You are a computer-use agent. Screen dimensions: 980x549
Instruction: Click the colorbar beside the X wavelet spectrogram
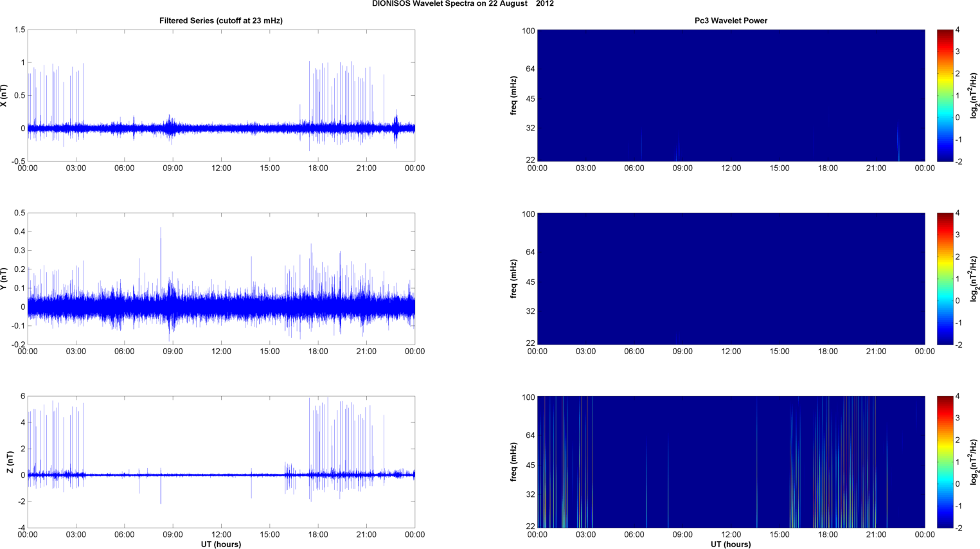945,95
